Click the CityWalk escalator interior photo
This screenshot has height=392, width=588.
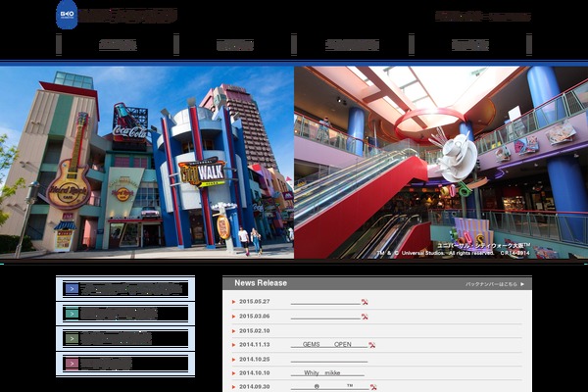coord(441,163)
